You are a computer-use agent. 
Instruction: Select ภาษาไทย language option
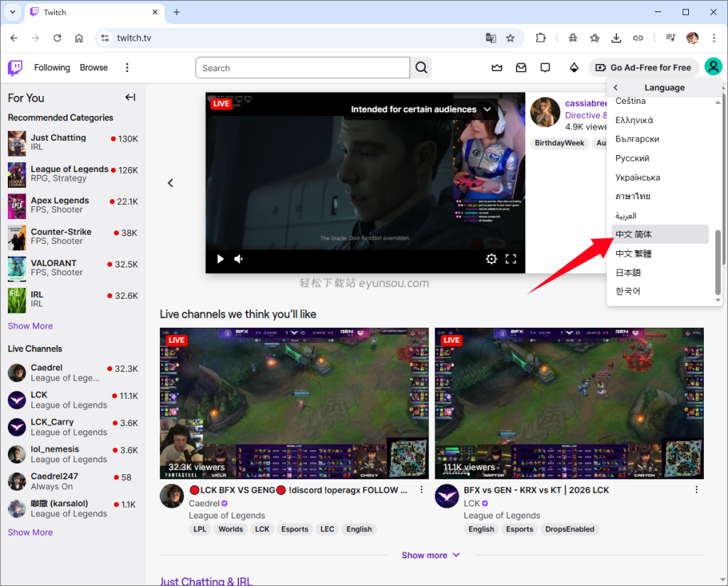(x=660, y=196)
